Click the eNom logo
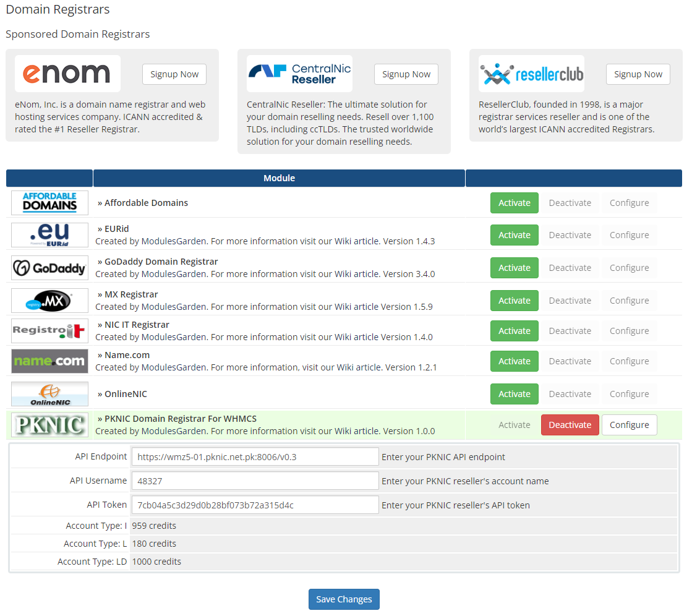The image size is (692, 616). 67,74
